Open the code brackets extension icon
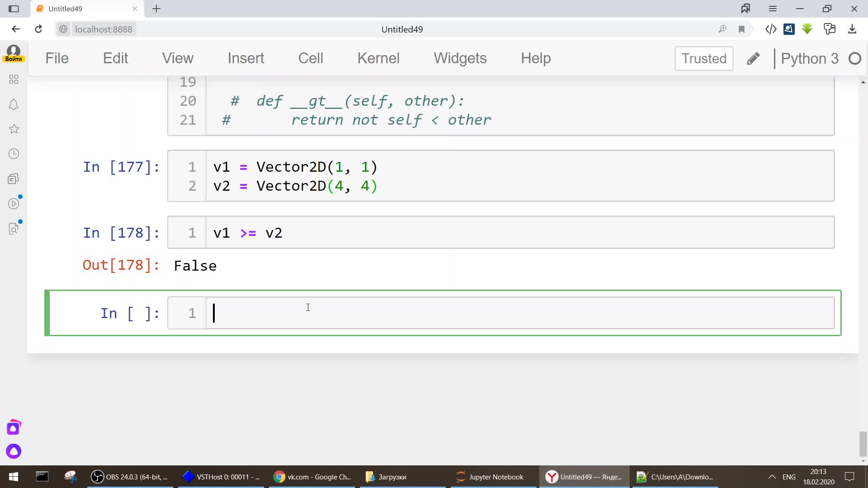Screen dimensions: 868x488 [x=771, y=29]
